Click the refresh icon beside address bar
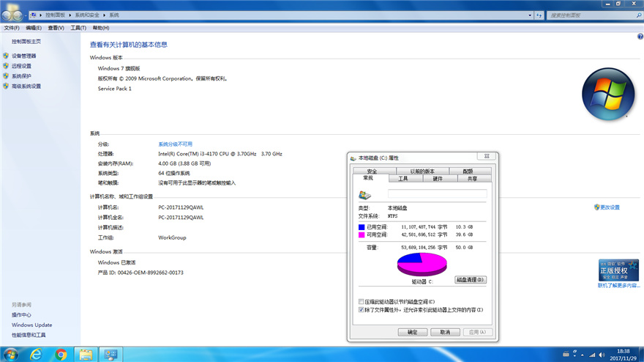Screen dimensions: 644x362 [x=539, y=15]
